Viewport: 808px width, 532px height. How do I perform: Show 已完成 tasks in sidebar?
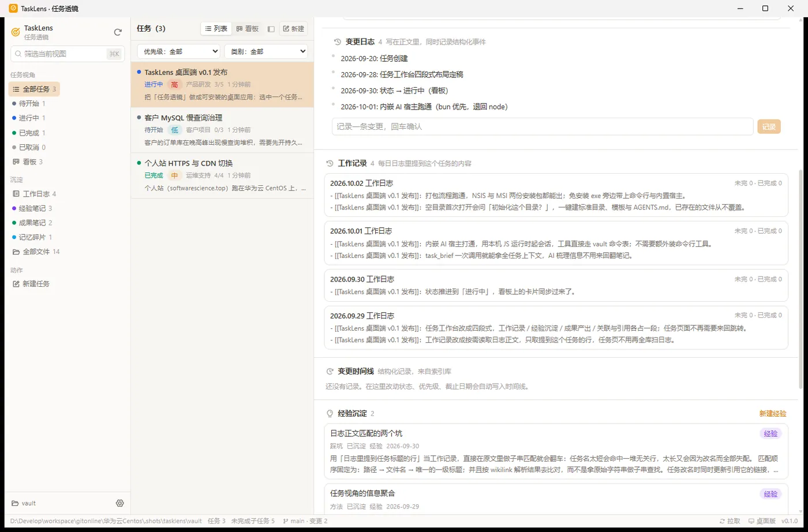click(x=29, y=133)
